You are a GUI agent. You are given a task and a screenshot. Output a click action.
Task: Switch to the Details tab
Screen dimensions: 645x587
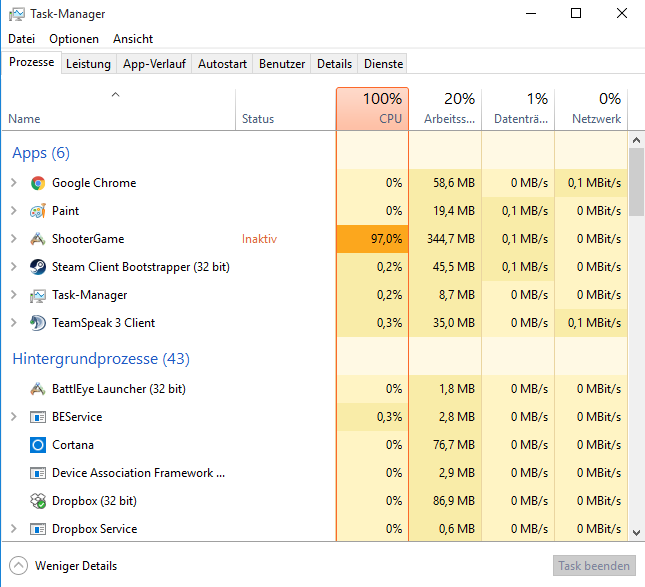pos(334,64)
